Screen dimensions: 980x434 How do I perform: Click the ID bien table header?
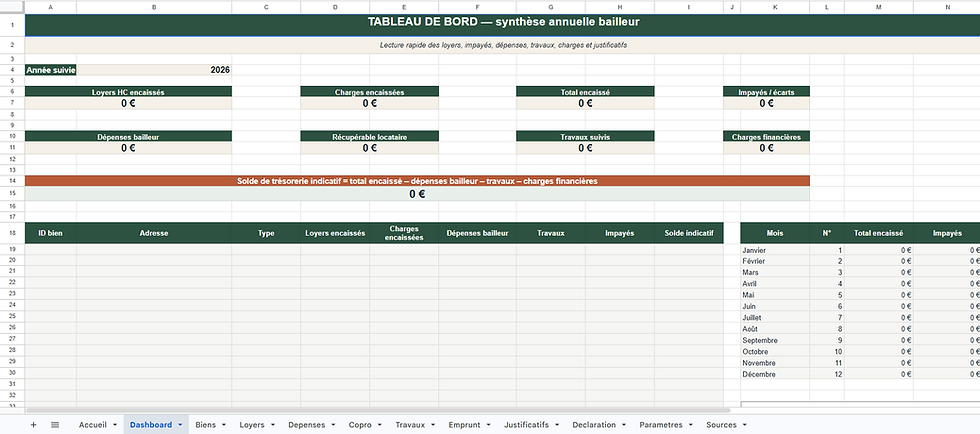coord(51,233)
